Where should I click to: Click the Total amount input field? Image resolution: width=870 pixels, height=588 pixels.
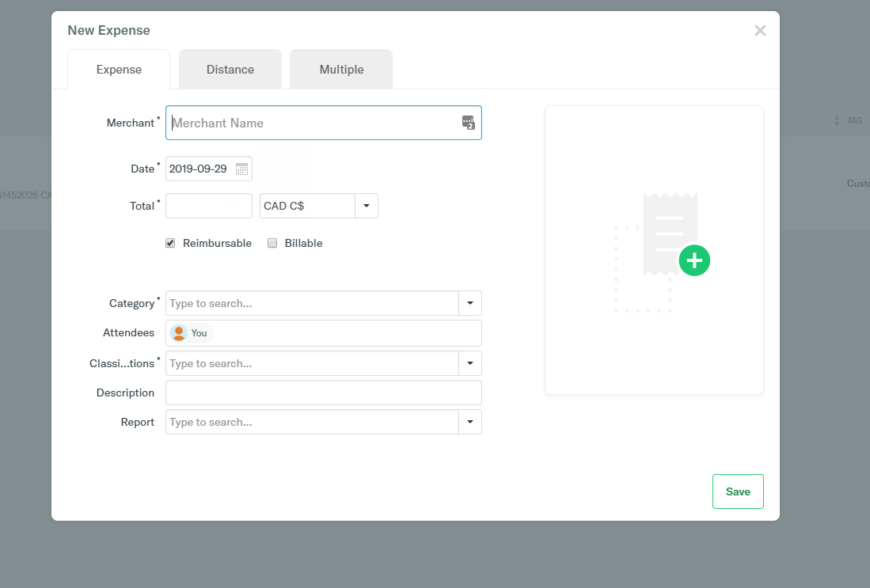point(209,206)
